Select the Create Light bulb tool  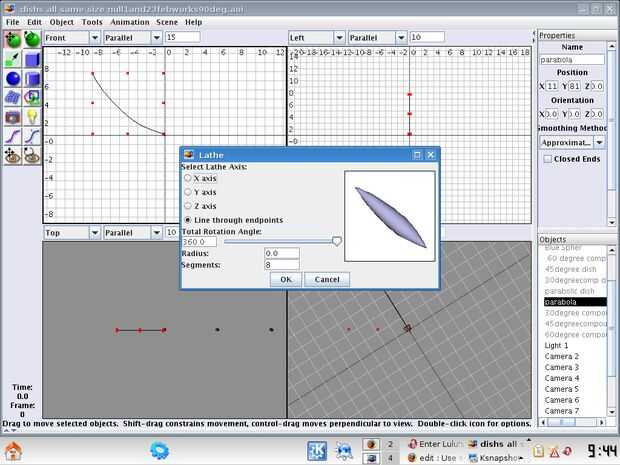coord(32,117)
